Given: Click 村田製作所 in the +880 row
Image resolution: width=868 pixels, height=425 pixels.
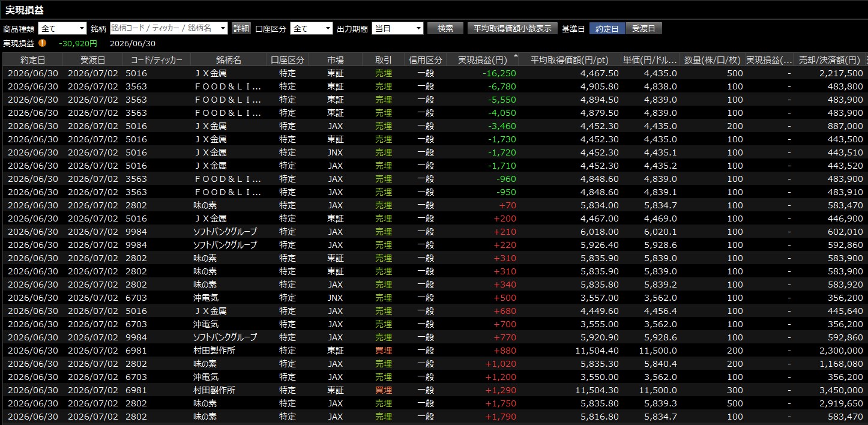Looking at the screenshot, I should 214,351.
